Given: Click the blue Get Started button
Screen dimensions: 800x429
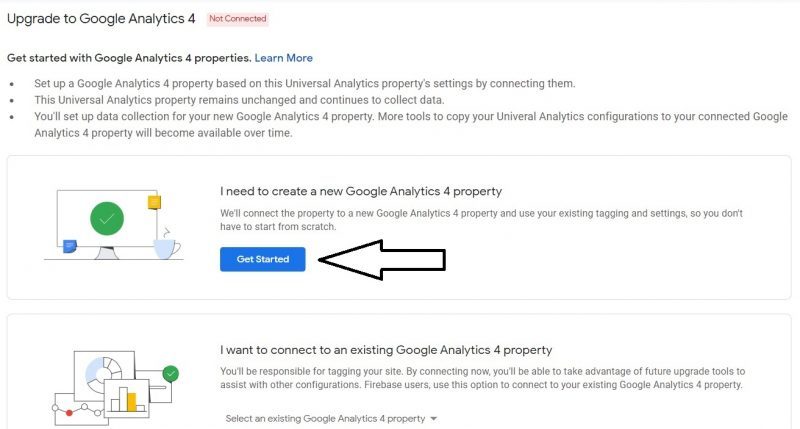Looking at the screenshot, I should (263, 259).
